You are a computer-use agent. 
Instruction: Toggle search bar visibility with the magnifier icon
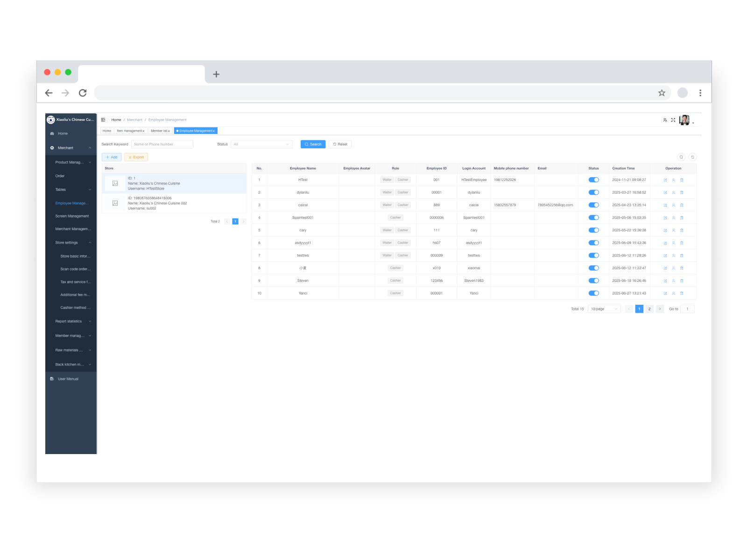pyautogui.click(x=681, y=157)
